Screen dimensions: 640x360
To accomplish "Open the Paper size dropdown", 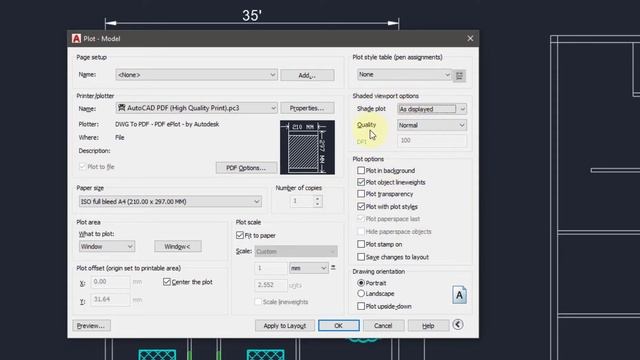I will click(170, 202).
